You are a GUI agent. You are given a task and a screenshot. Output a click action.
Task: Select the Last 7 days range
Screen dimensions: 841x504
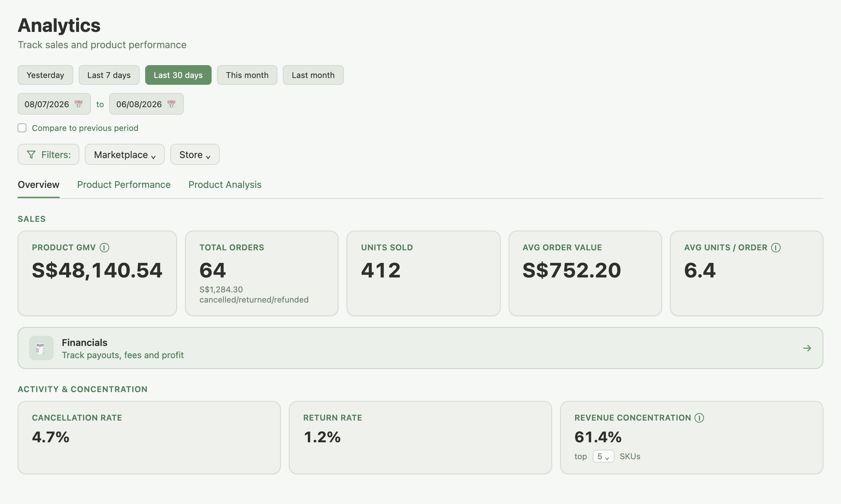109,75
